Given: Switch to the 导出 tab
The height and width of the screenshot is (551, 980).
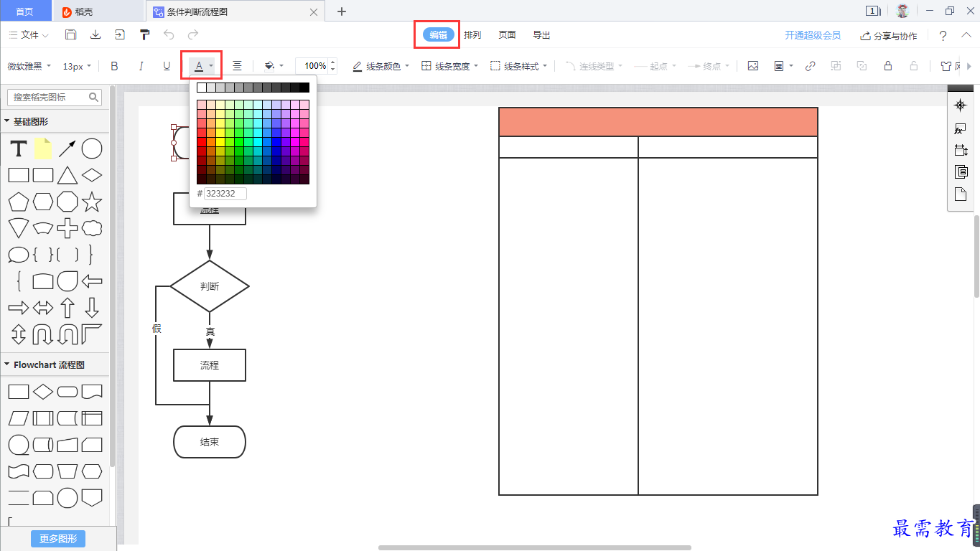Looking at the screenshot, I should coord(541,34).
